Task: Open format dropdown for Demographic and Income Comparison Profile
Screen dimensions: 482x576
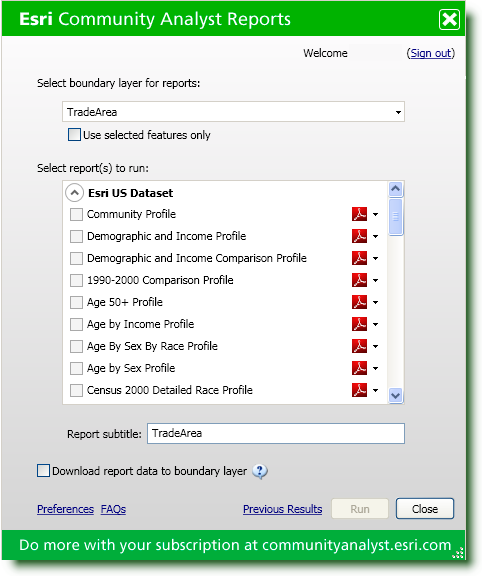Action: coord(375,258)
